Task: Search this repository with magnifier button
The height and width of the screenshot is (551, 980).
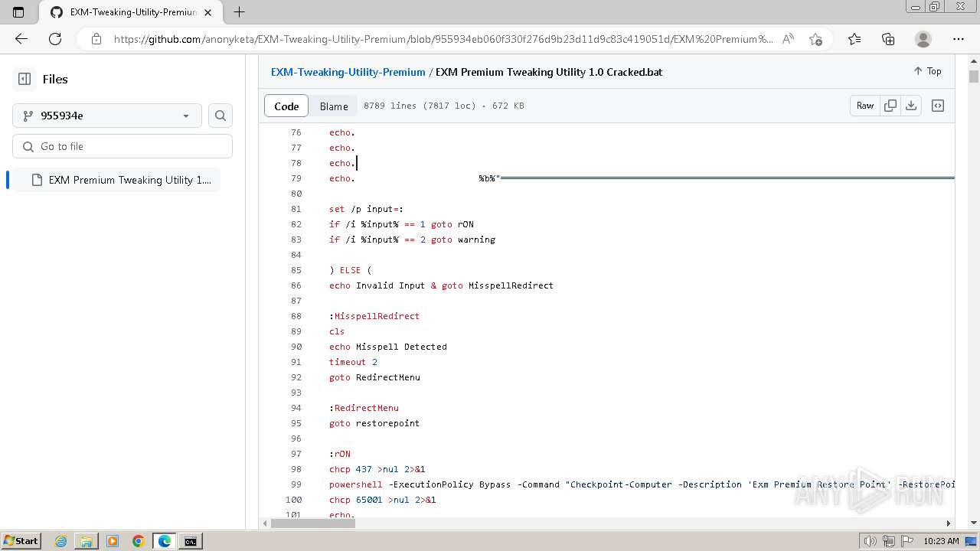Action: [x=220, y=116]
